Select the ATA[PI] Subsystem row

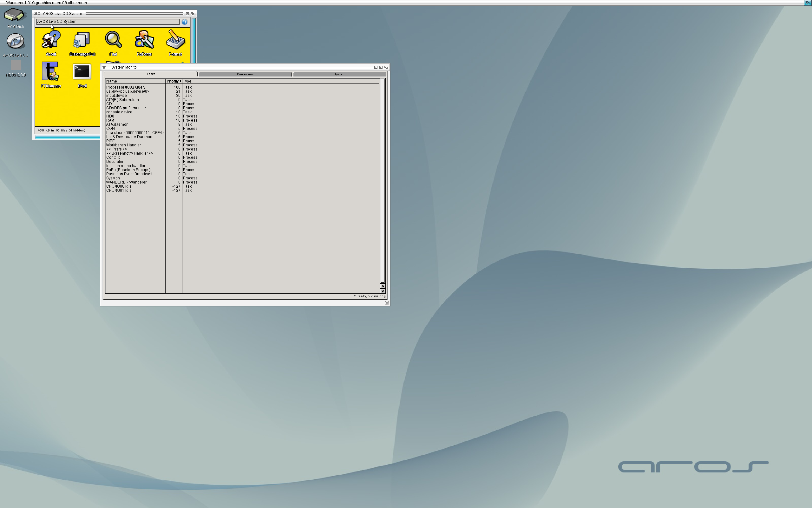click(242, 100)
